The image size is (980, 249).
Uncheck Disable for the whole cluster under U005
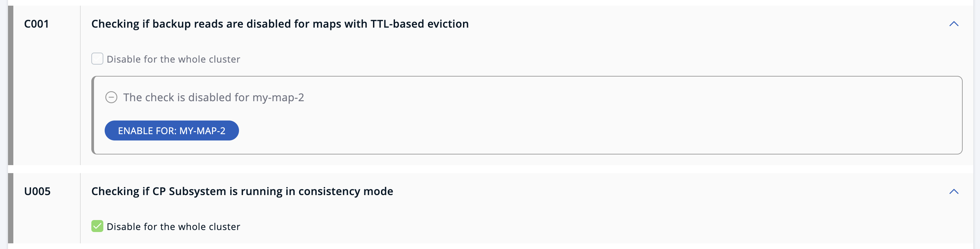pyautogui.click(x=97, y=226)
